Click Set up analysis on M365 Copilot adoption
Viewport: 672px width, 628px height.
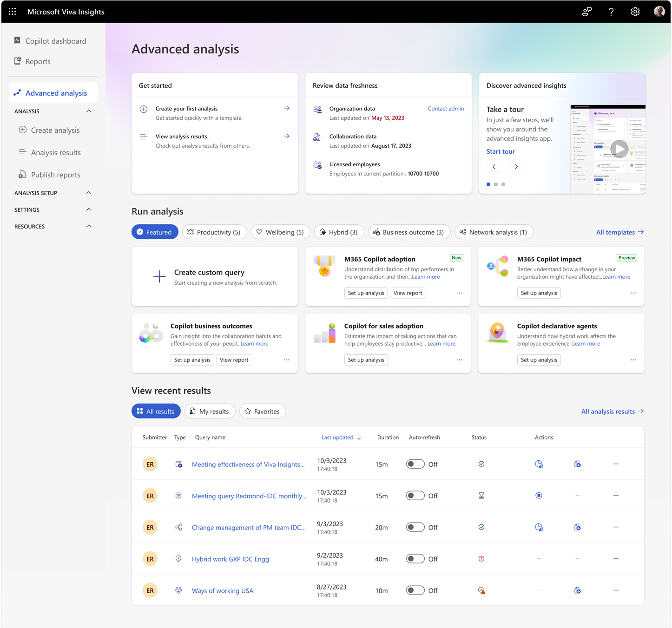point(366,293)
